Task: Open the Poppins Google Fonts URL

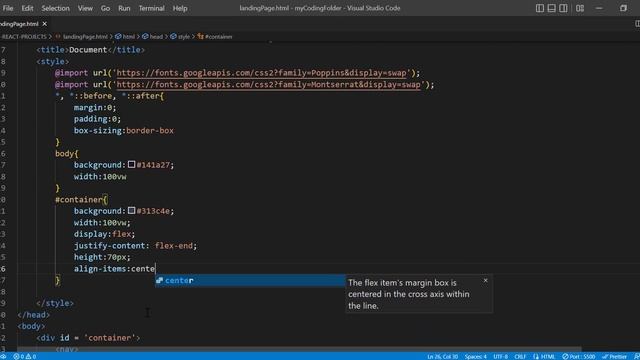Action: coord(262,73)
